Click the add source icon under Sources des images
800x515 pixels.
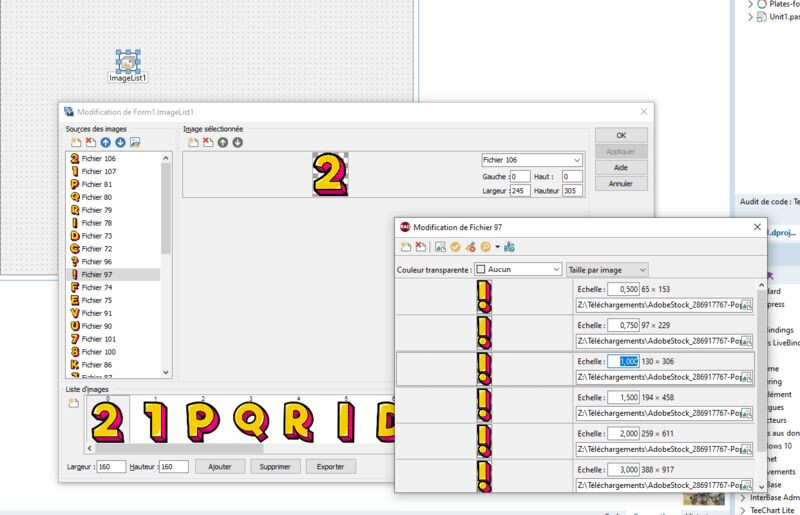[x=76, y=142]
